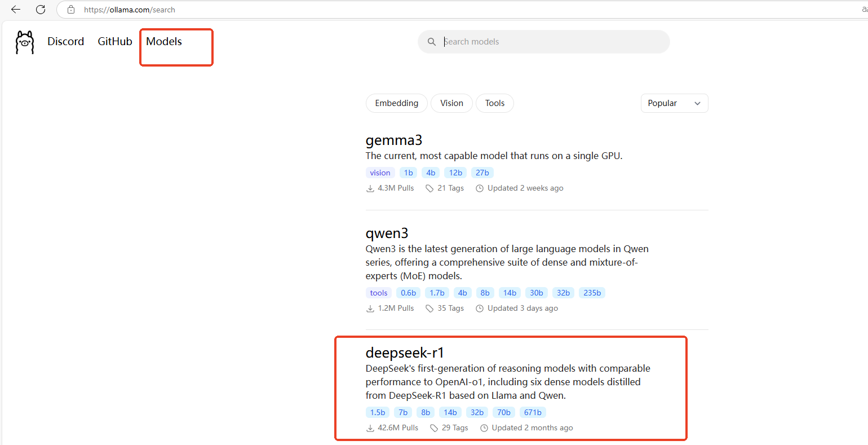
Task: Click gemma3 description about single GPU
Action: point(494,156)
